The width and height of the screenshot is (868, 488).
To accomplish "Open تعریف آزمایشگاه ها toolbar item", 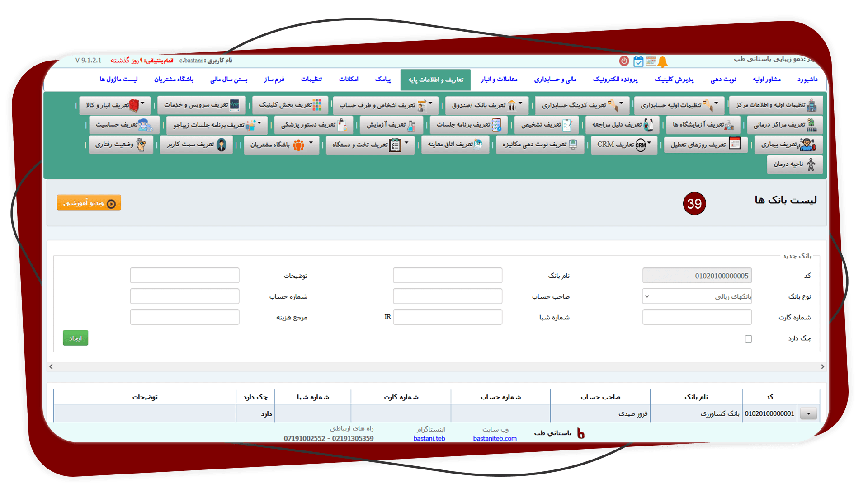I will click(703, 125).
